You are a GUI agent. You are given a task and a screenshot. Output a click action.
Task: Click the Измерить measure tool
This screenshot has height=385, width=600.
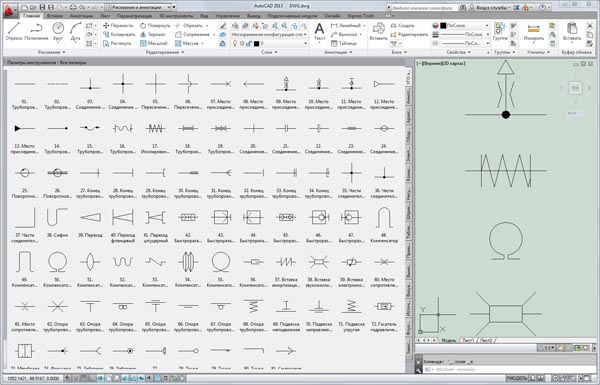(x=533, y=31)
